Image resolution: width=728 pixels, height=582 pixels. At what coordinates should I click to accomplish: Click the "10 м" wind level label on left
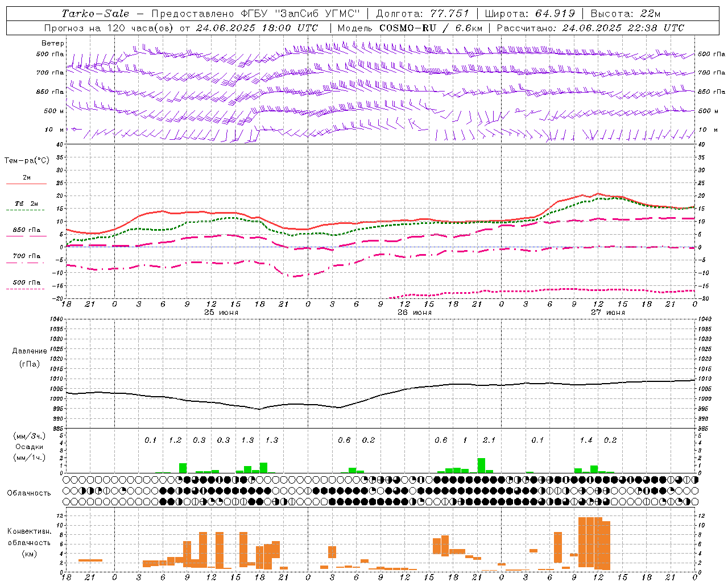point(55,130)
